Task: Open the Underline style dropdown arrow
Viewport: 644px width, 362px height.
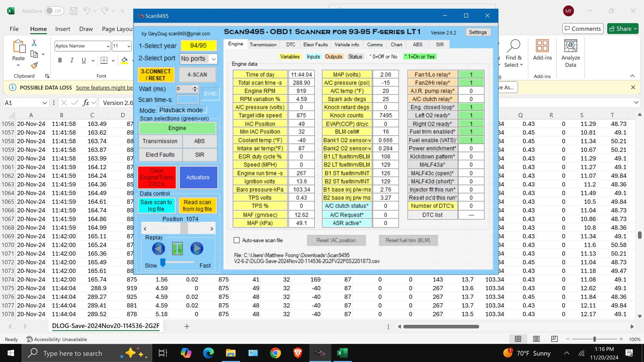Action: point(93,60)
